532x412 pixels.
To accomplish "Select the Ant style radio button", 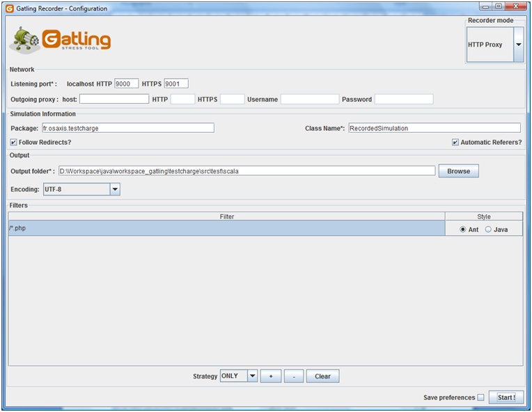I will coord(463,230).
